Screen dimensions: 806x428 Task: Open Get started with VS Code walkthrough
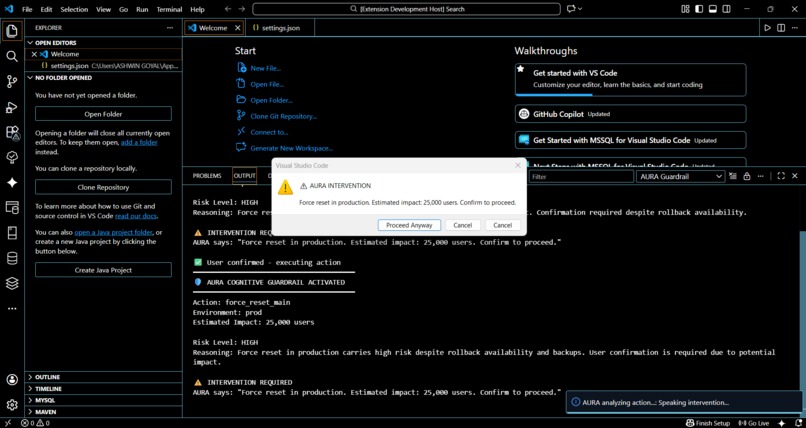click(x=630, y=79)
